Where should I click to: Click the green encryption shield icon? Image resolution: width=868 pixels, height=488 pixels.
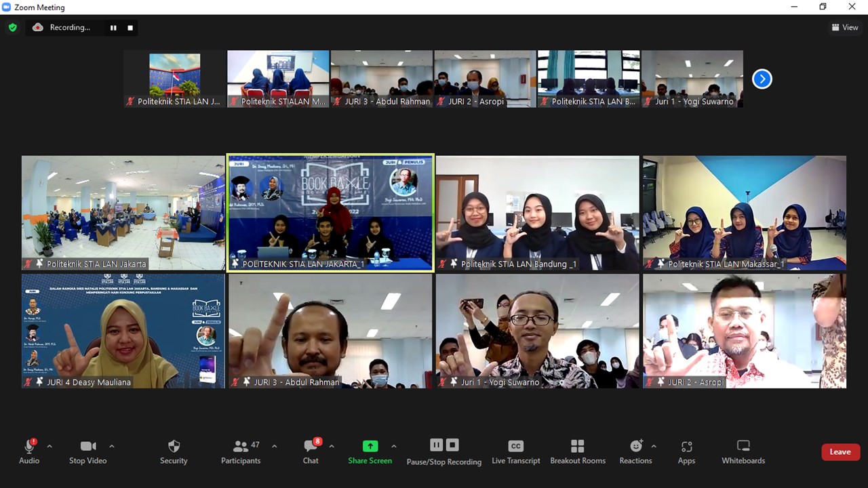[12, 28]
